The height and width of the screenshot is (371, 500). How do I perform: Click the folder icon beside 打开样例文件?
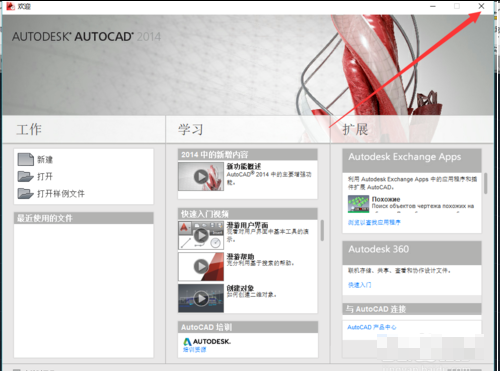click(x=26, y=193)
